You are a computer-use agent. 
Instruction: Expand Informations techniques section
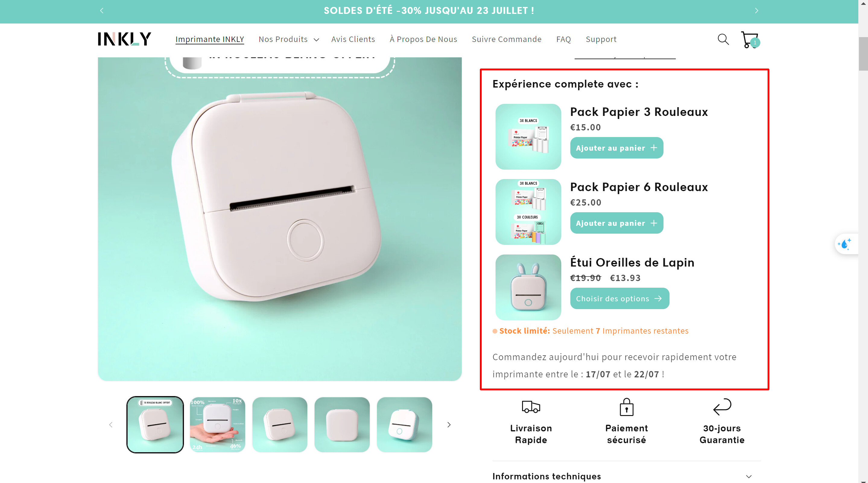pos(626,476)
